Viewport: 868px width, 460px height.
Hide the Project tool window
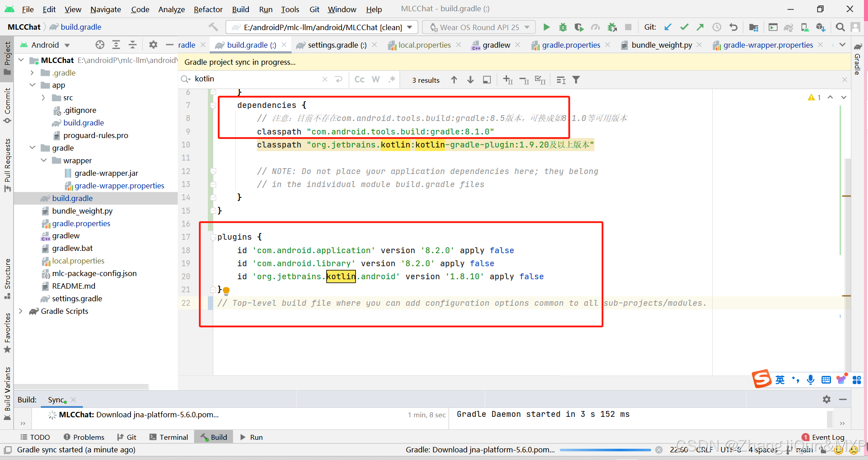(x=170, y=45)
